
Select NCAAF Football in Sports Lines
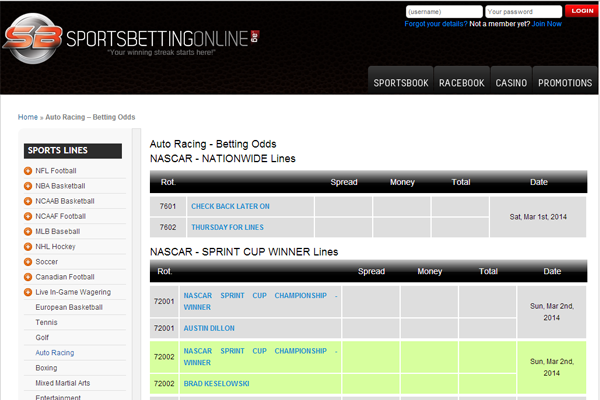pyautogui.click(x=60, y=216)
